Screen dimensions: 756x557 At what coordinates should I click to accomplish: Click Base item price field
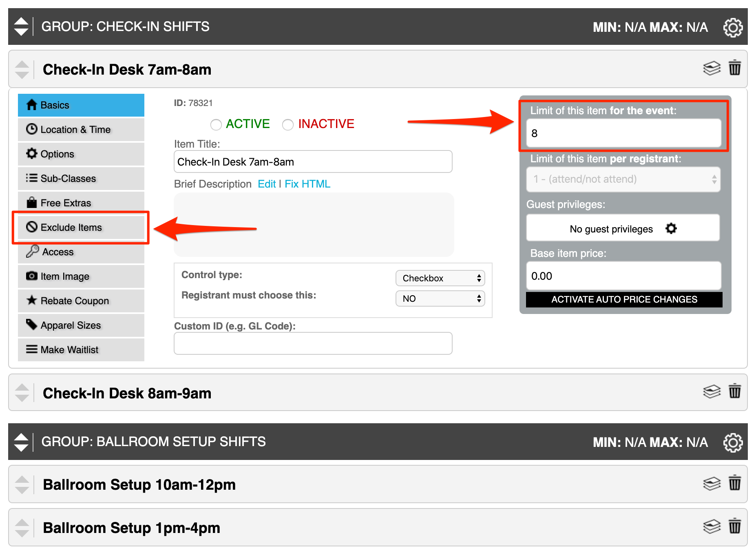coord(623,276)
